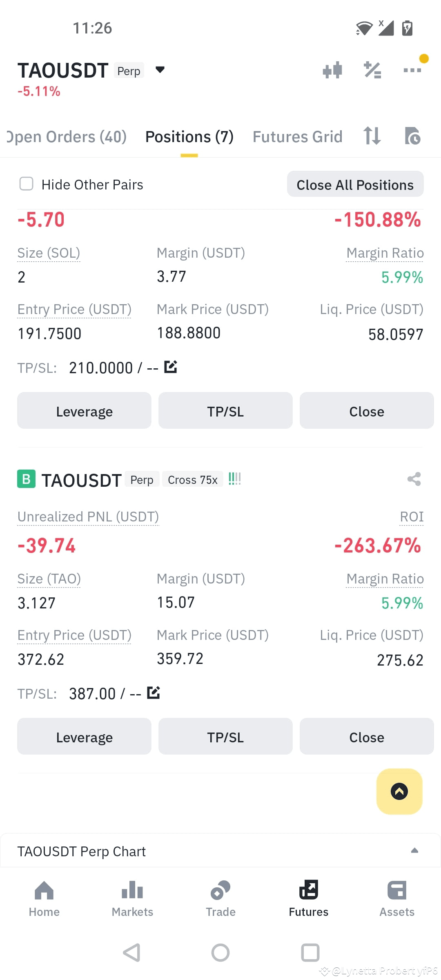
Task: Close the TAOUSDT position
Action: pos(367,737)
